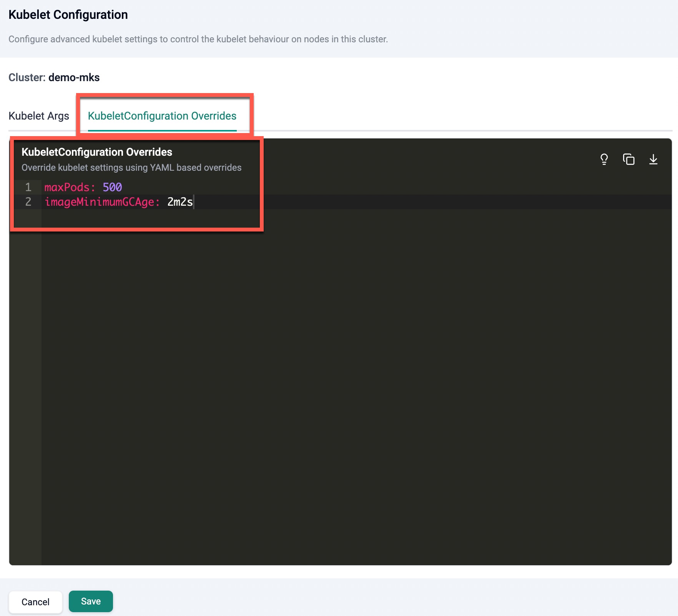678x616 pixels.
Task: Click the lightbulb hint icon in editor
Action: pyautogui.click(x=604, y=159)
